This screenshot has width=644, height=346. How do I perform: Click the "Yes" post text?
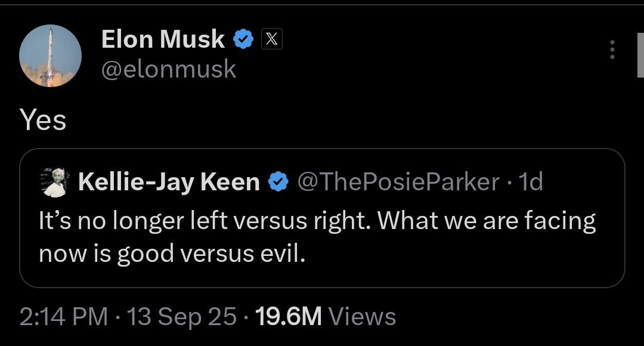click(43, 120)
